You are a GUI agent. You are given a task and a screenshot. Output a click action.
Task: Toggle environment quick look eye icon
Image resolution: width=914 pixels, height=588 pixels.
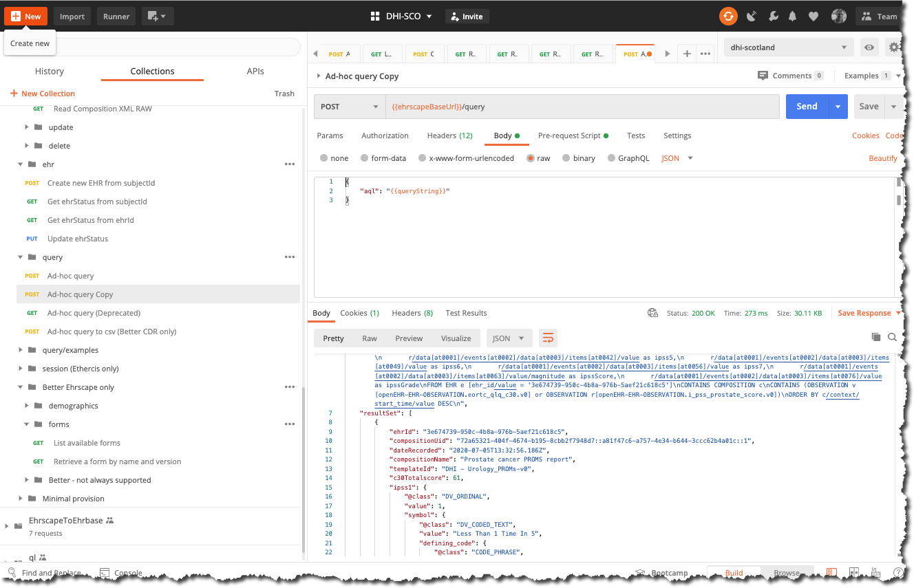869,47
